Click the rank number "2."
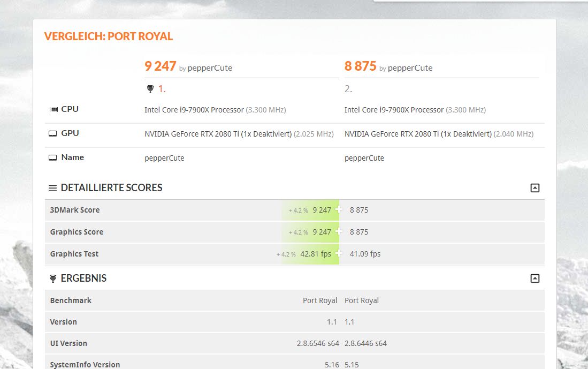This screenshot has height=369, width=588. (348, 89)
